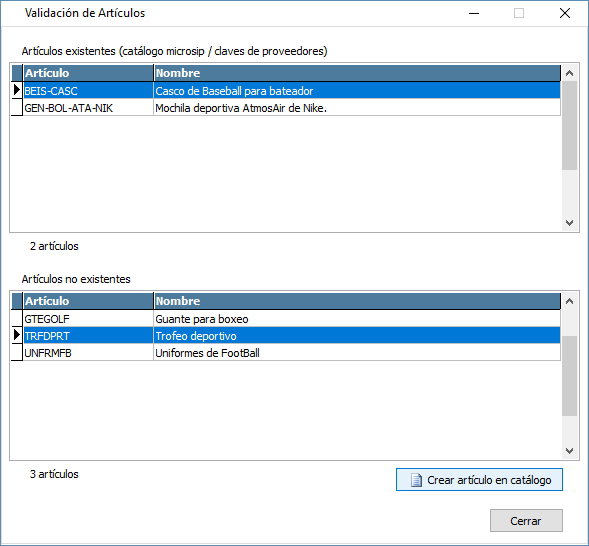Click the document icon on Crear artículo button

coord(416,480)
